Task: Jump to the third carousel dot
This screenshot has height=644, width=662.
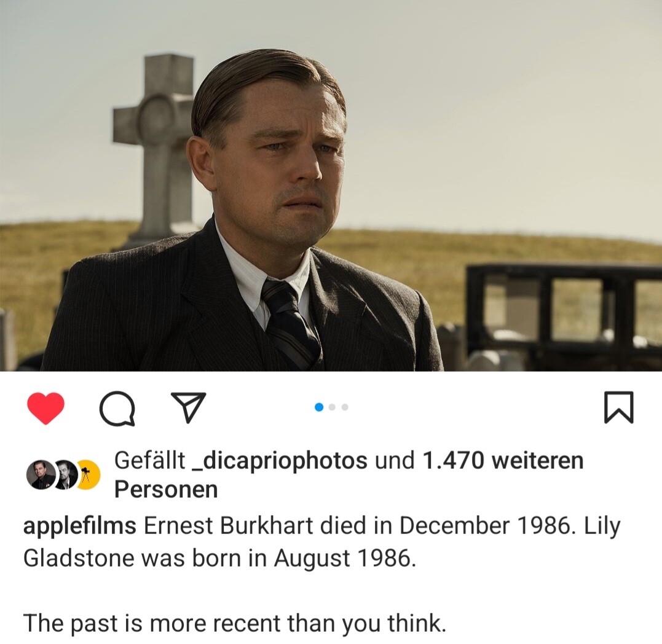Action: pyautogui.click(x=345, y=407)
